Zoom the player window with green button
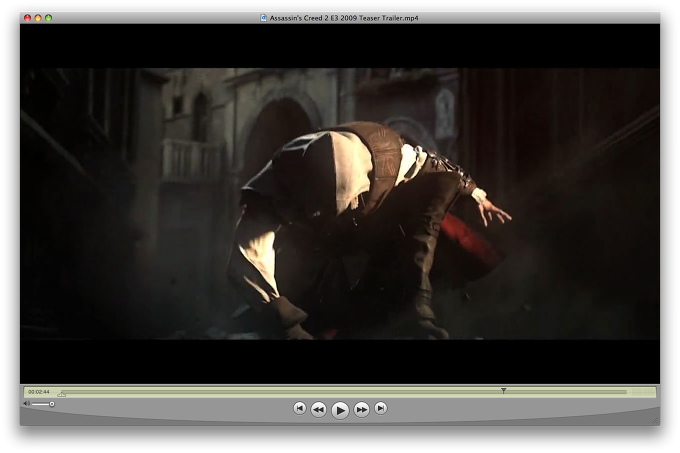Screen dimensions: 680x453 (49, 18)
